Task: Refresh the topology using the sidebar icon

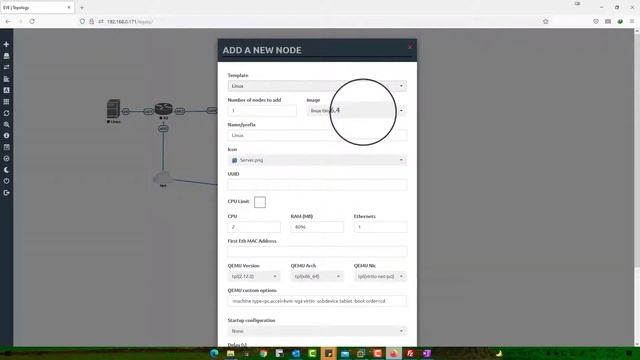Action: 6,113
